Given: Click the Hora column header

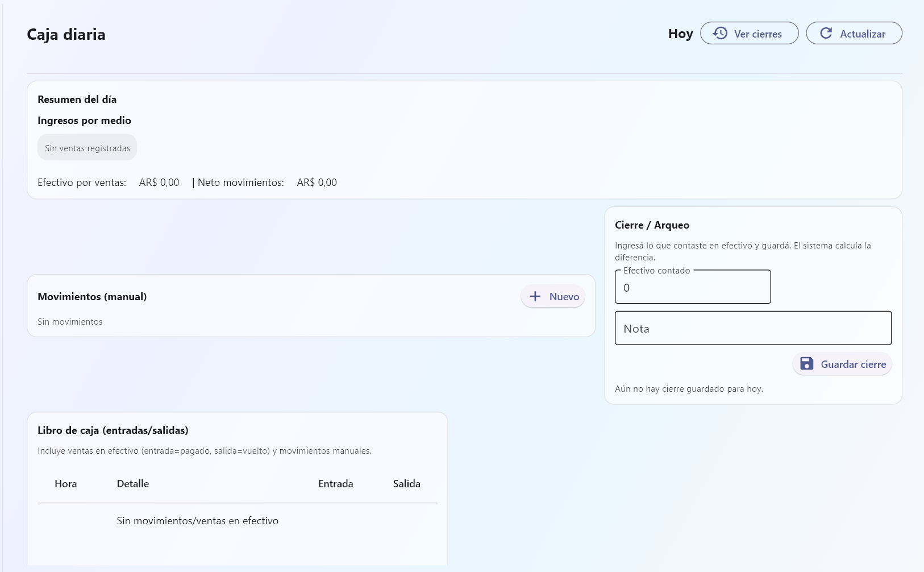Looking at the screenshot, I should point(66,484).
